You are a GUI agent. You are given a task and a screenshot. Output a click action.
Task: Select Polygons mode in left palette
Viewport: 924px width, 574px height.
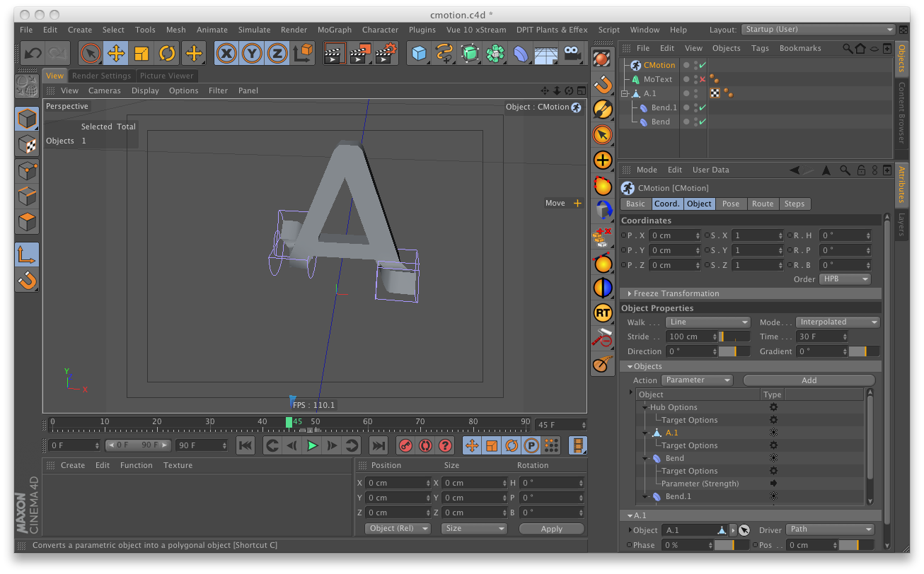(27, 222)
